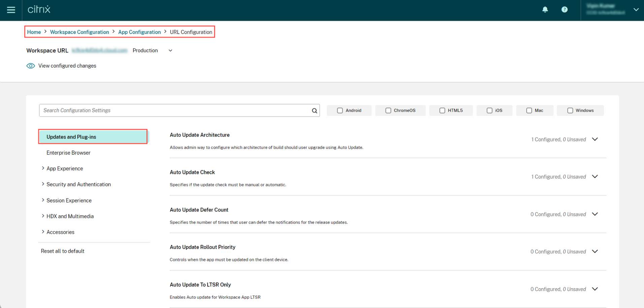Open the notifications bell

tap(545, 9)
